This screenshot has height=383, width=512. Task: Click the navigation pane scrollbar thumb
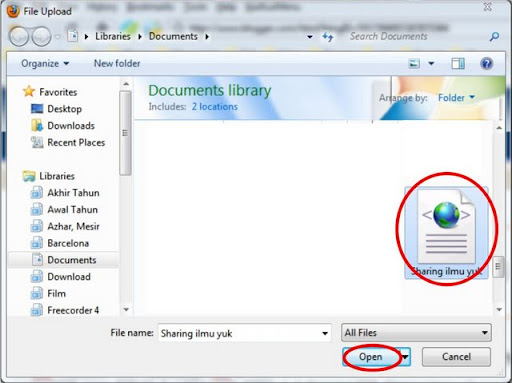125,133
